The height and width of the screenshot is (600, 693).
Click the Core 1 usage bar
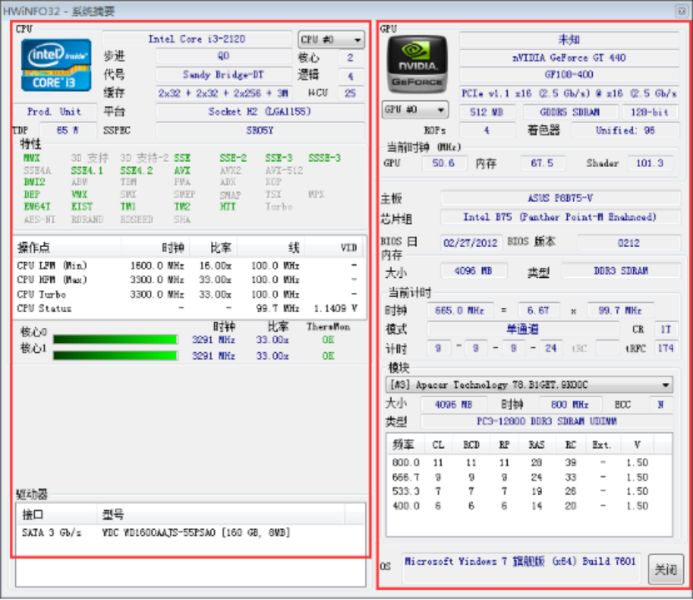click(115, 355)
